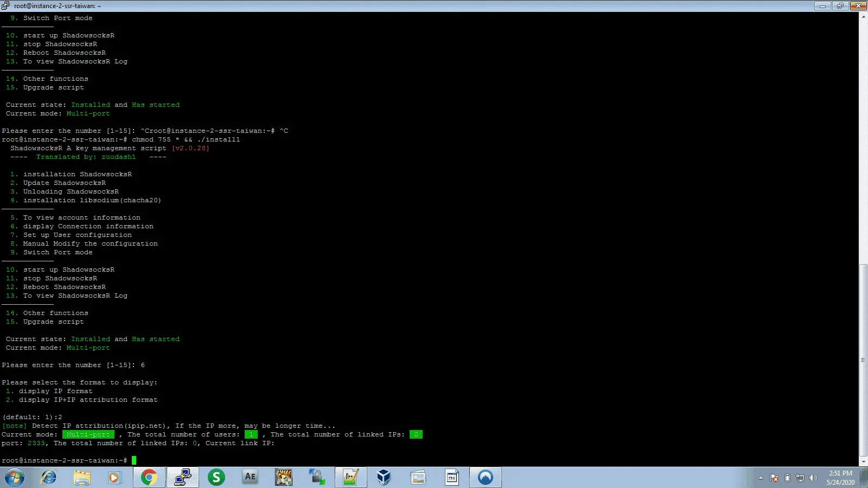Launch Adobe After Effects from the taskbar

[x=250, y=478]
